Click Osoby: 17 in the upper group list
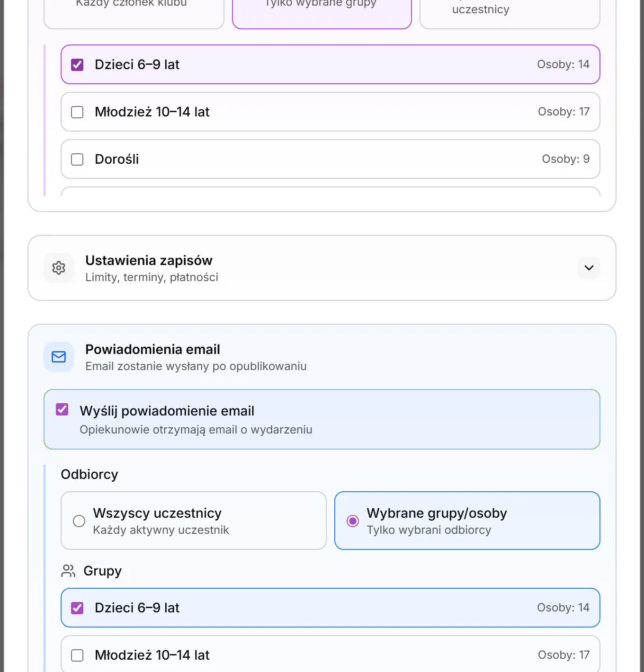The image size is (644, 672). (x=563, y=112)
